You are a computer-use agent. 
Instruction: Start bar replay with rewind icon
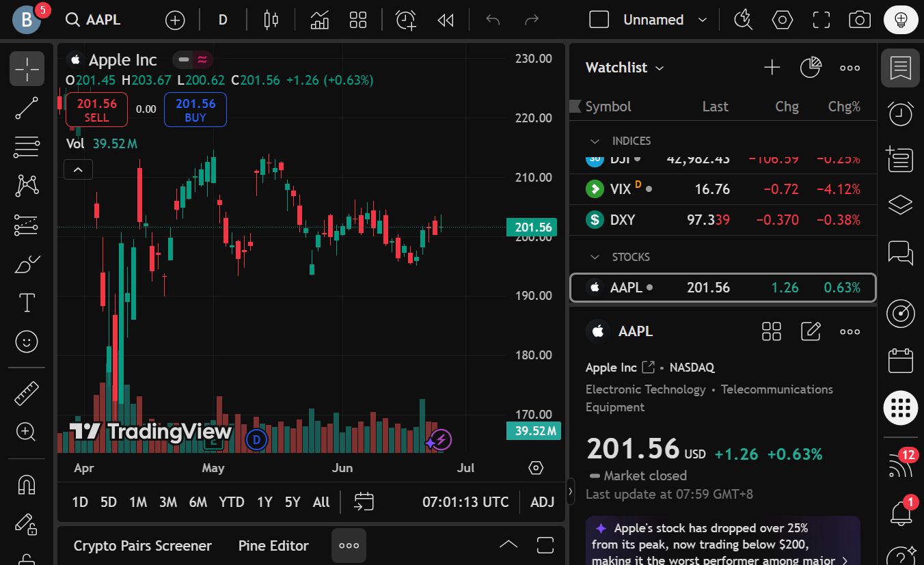tap(446, 20)
